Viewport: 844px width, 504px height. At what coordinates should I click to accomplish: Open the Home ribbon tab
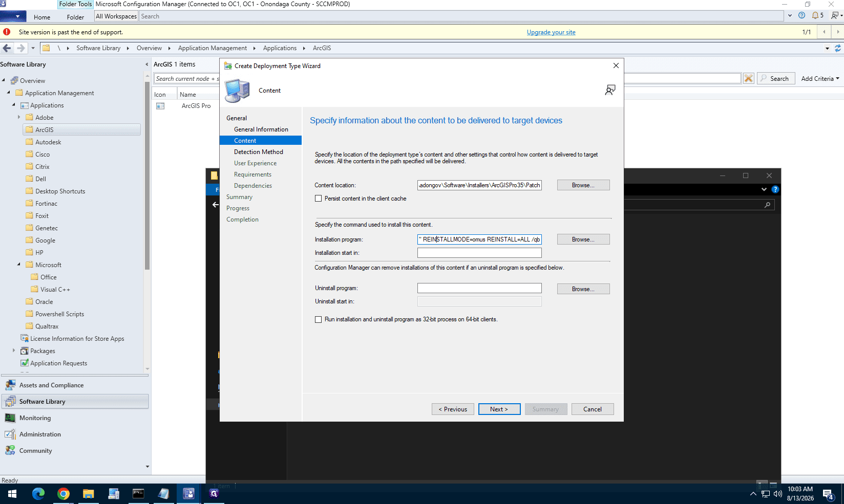point(42,17)
